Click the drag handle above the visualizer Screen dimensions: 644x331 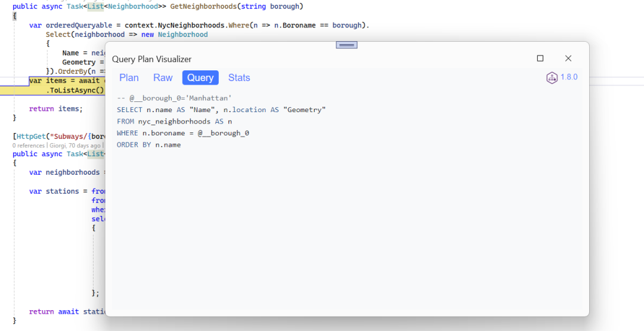point(346,45)
